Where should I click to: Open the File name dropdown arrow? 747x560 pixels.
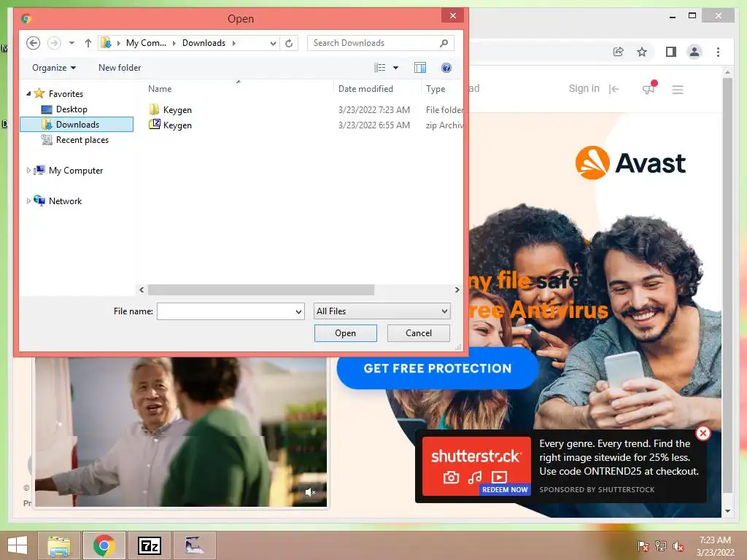pos(298,311)
